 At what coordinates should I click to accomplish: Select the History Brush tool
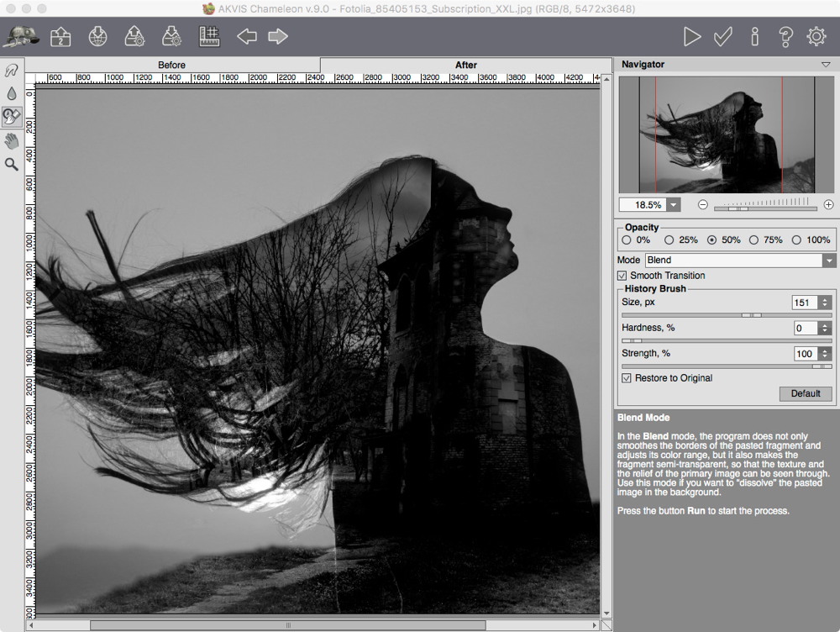coord(12,116)
